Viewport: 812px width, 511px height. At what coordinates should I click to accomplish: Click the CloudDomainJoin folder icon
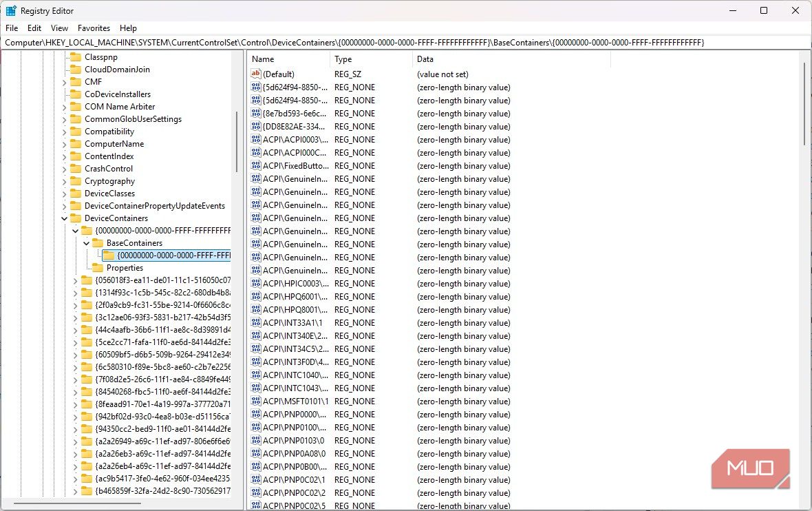(x=76, y=70)
